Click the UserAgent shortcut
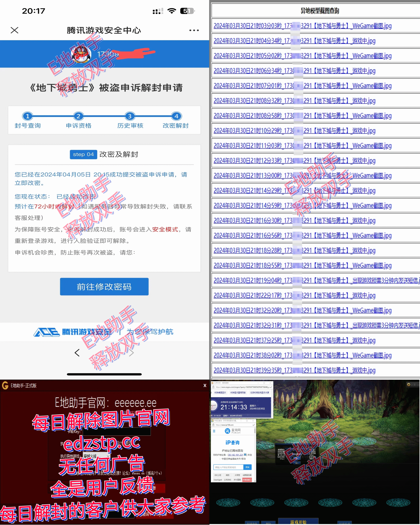 coord(218,480)
